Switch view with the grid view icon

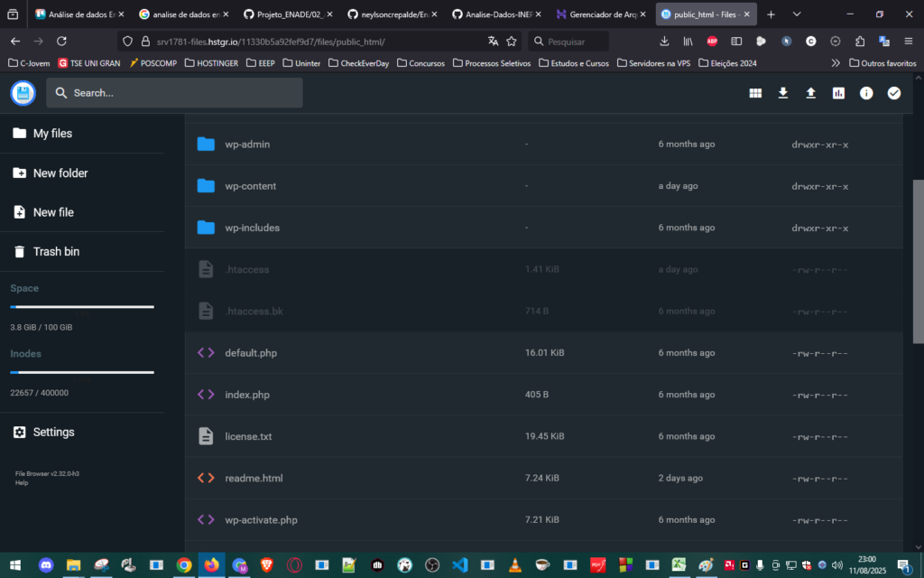click(755, 93)
